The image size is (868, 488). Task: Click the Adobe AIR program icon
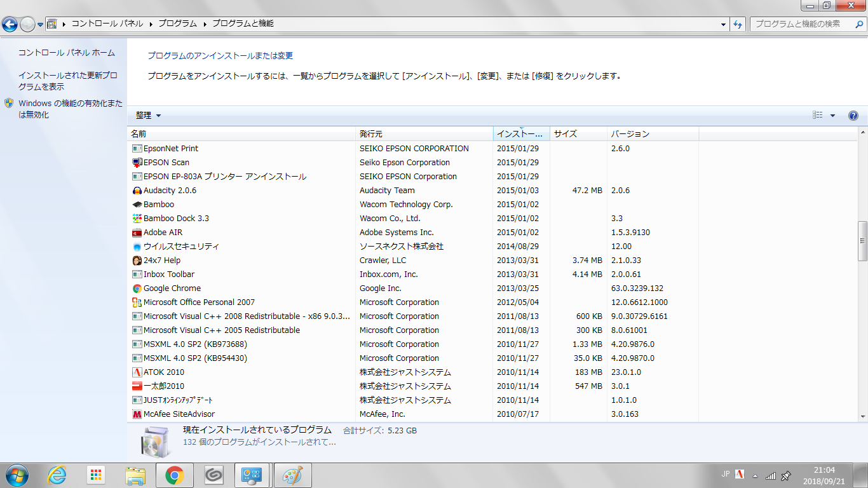click(137, 233)
